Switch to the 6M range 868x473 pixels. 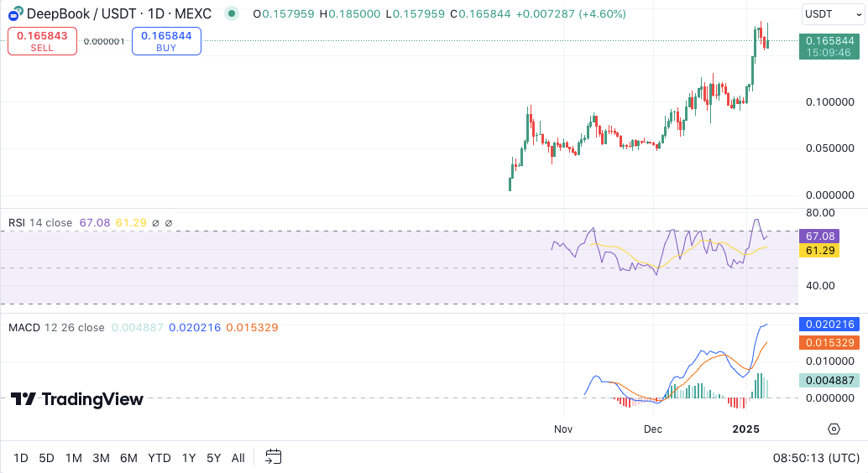(128, 458)
